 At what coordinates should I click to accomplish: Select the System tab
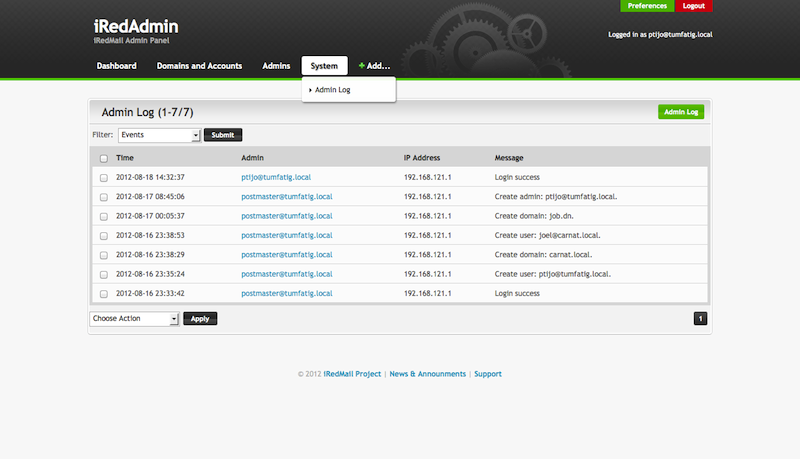(324, 66)
